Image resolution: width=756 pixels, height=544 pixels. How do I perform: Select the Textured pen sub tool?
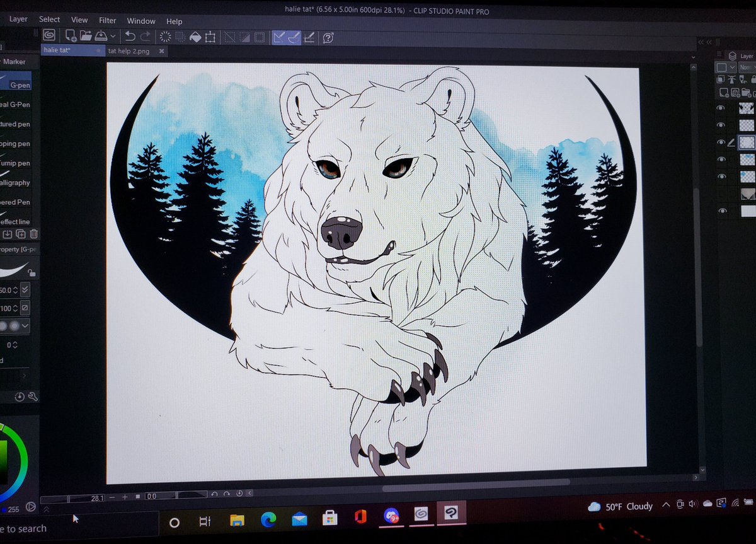(16, 121)
